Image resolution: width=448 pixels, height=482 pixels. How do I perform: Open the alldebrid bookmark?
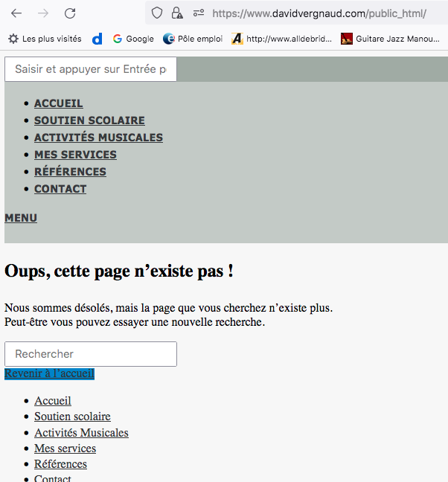(x=281, y=39)
